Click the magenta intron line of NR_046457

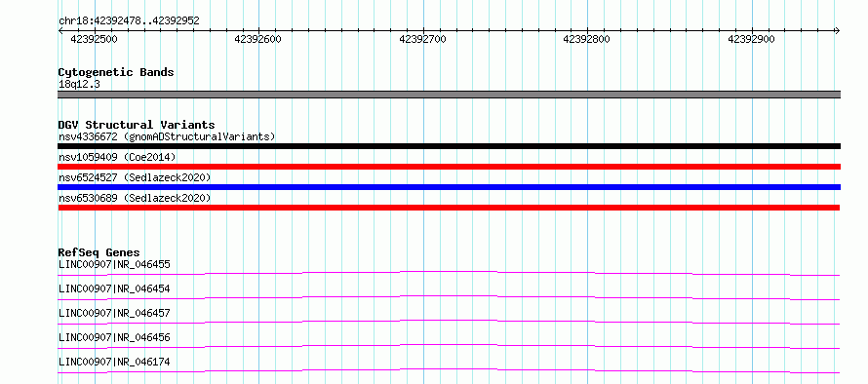[x=449, y=321]
